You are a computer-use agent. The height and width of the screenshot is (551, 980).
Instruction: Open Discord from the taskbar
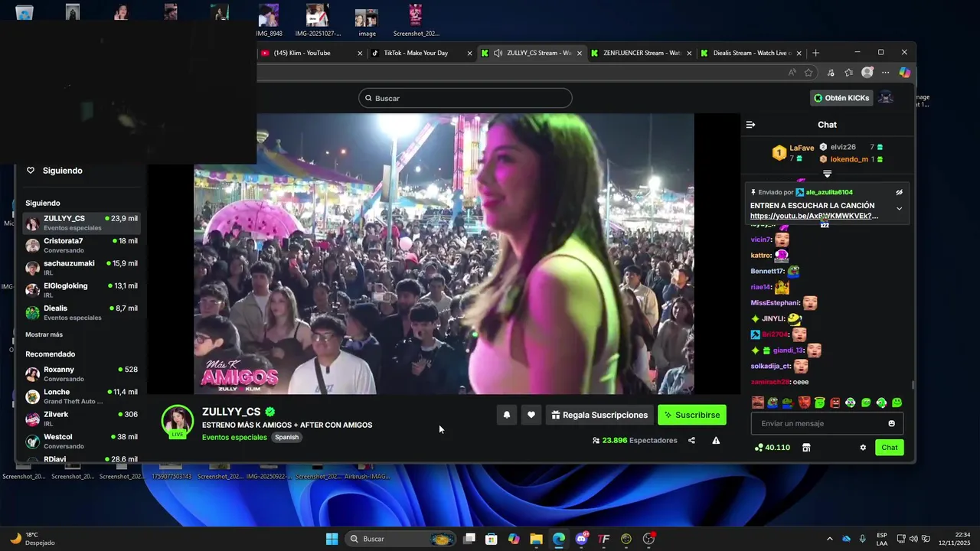tap(581, 539)
